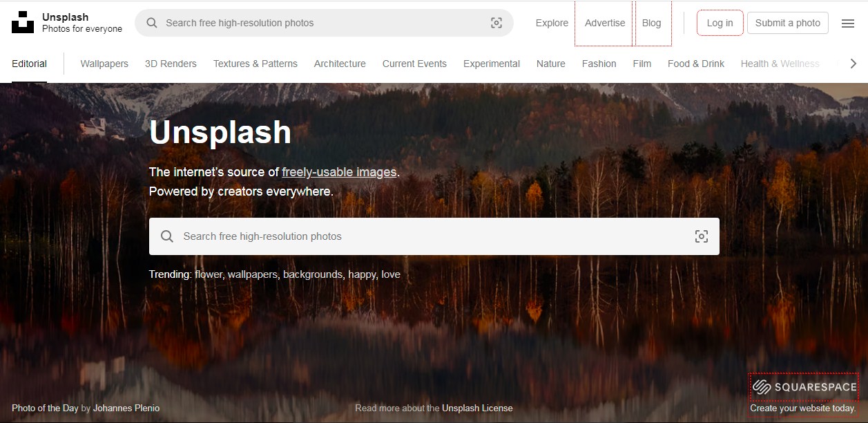Open the Textures & Patterns category

point(255,64)
